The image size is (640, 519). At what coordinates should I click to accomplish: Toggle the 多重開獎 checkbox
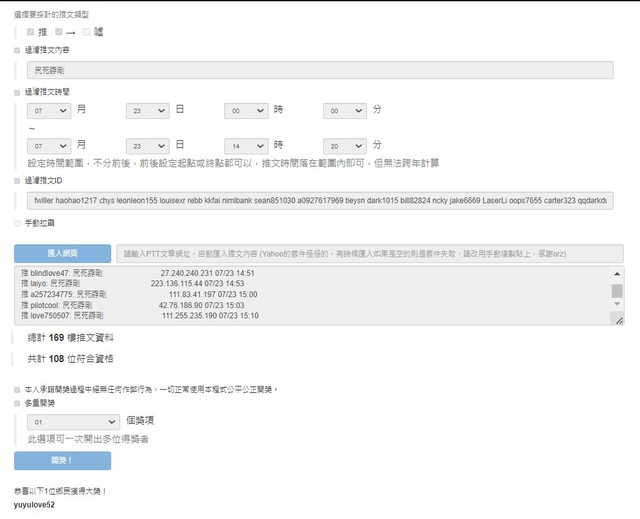17,403
